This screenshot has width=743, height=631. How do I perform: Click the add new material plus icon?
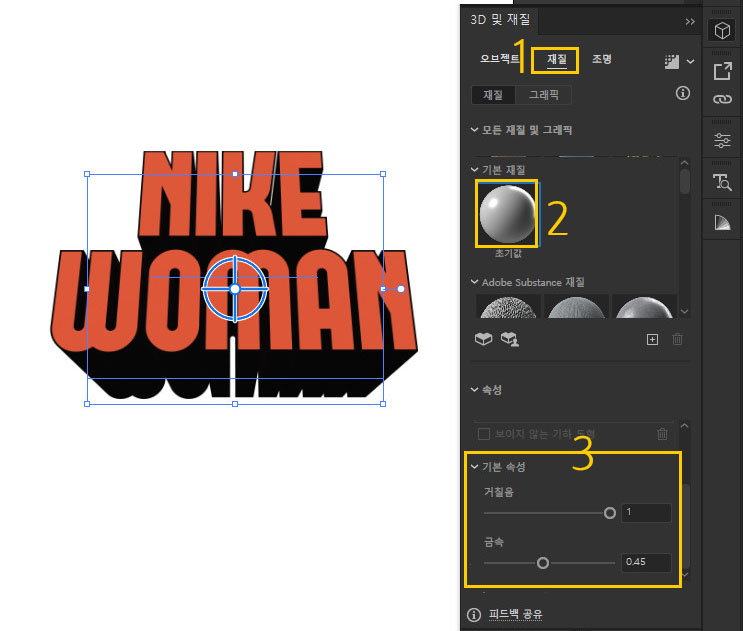[x=652, y=339]
